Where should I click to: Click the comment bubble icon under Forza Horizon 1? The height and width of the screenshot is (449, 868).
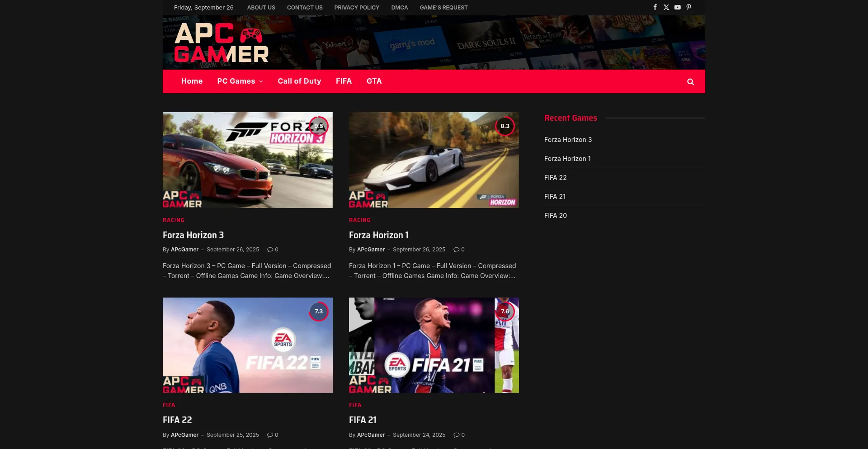[x=456, y=250]
